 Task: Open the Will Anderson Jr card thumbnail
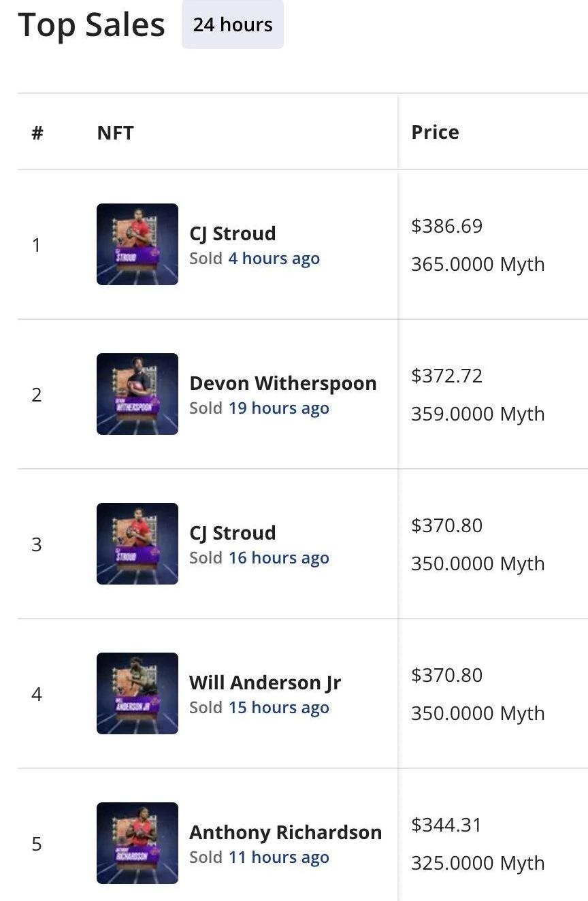coord(137,693)
